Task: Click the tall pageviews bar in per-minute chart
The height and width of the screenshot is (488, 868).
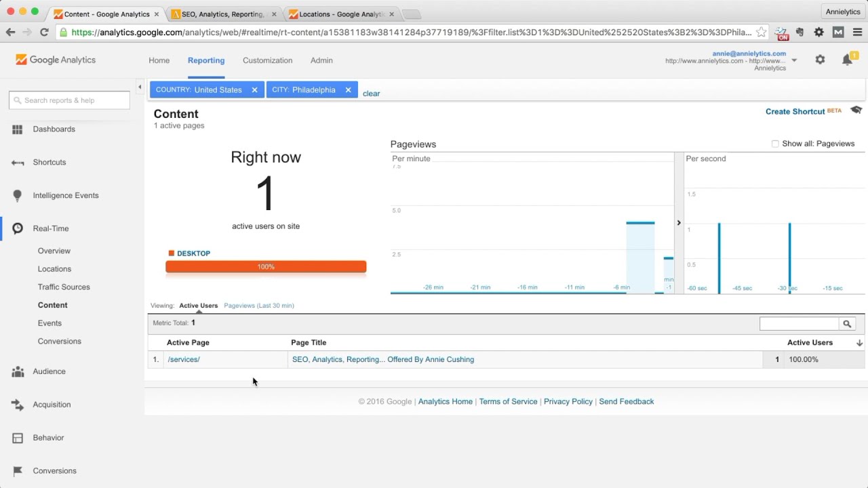Action: click(x=640, y=258)
